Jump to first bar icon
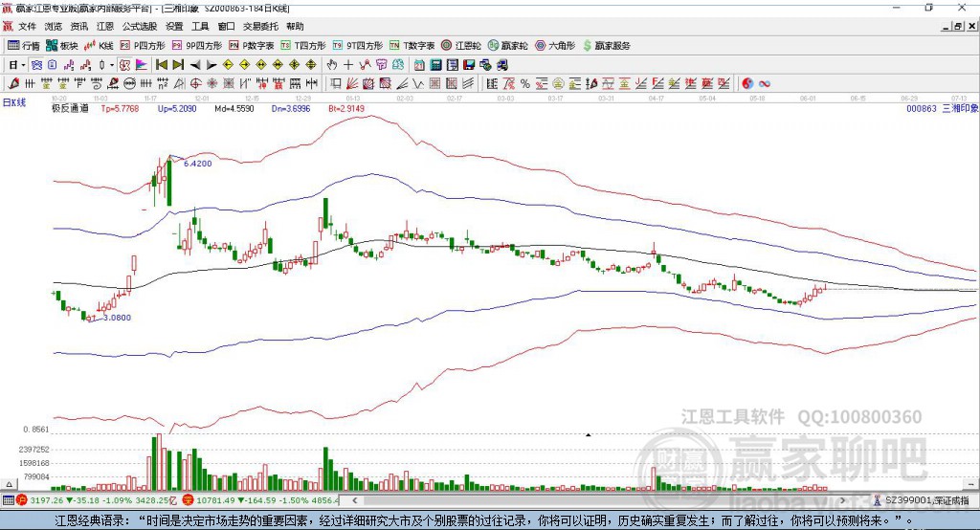This screenshot has width=980, height=530. (161, 65)
